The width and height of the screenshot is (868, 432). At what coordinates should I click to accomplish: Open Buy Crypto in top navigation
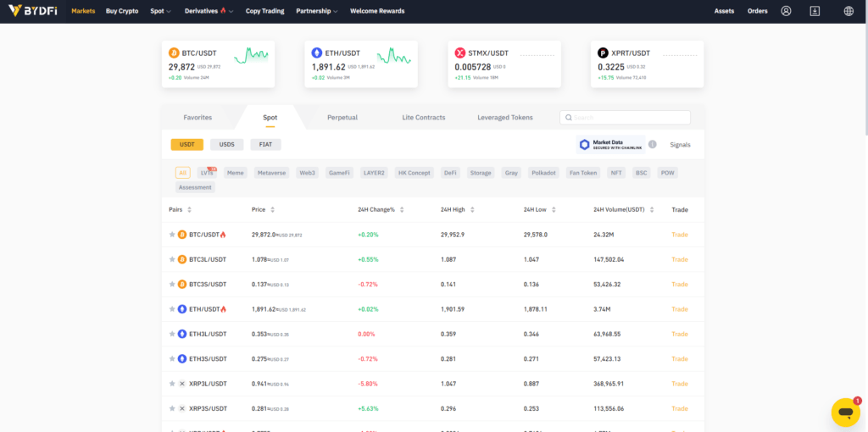click(122, 11)
